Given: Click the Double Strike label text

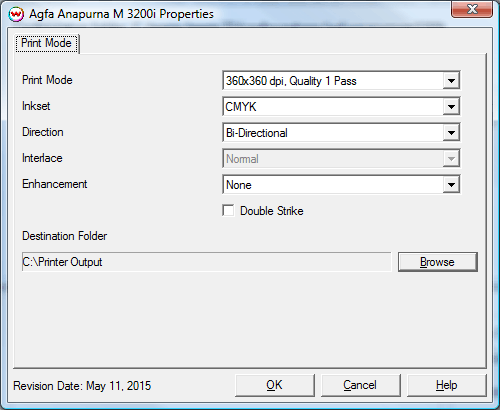Looking at the screenshot, I should pyautogui.click(x=272, y=211).
